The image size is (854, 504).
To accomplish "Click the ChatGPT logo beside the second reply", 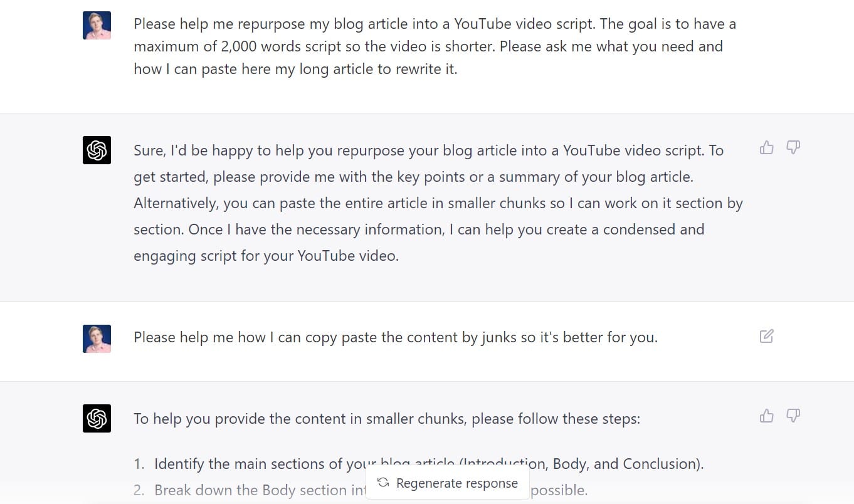I will (x=97, y=418).
